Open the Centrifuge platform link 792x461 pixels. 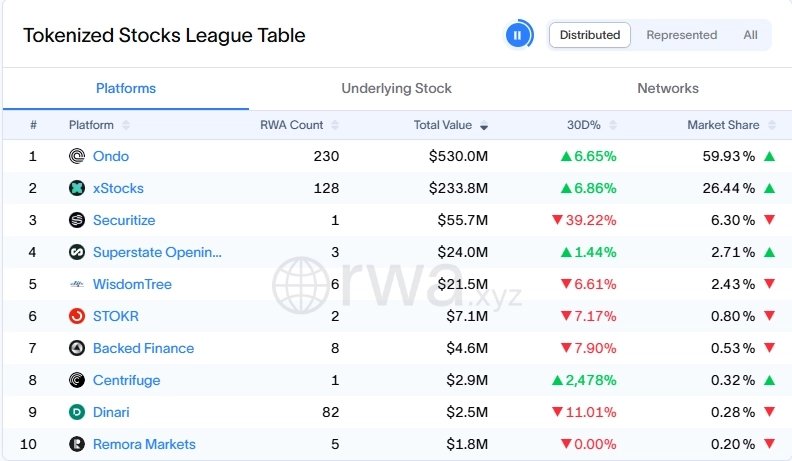[x=126, y=380]
